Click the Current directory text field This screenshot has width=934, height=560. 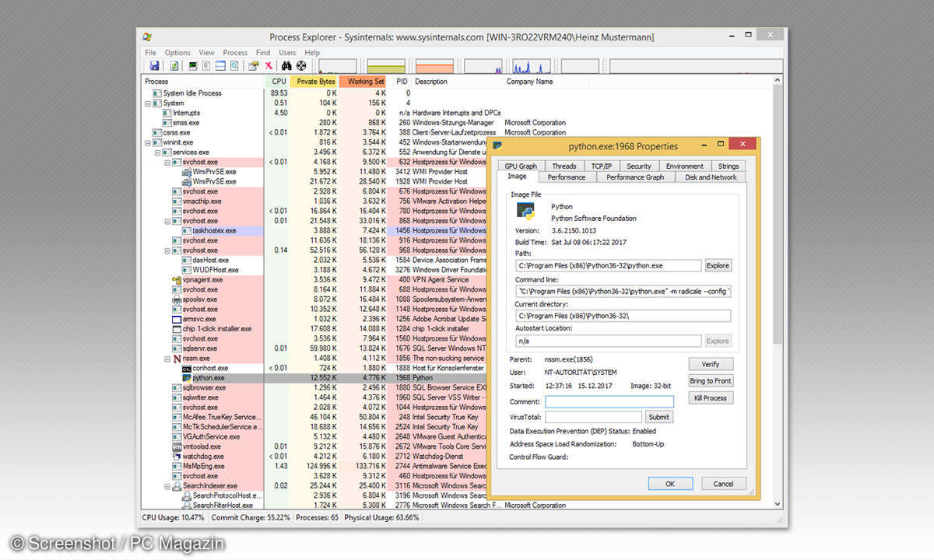pos(623,316)
